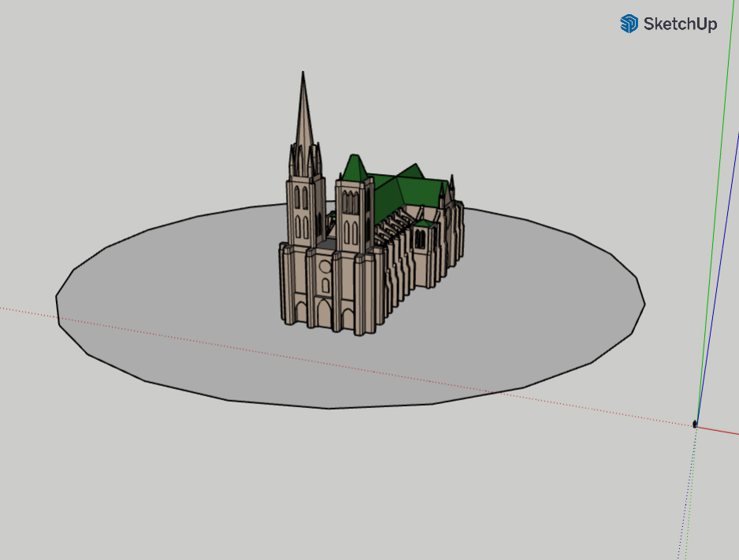Click the dotted red axis line

(x=236, y=347)
